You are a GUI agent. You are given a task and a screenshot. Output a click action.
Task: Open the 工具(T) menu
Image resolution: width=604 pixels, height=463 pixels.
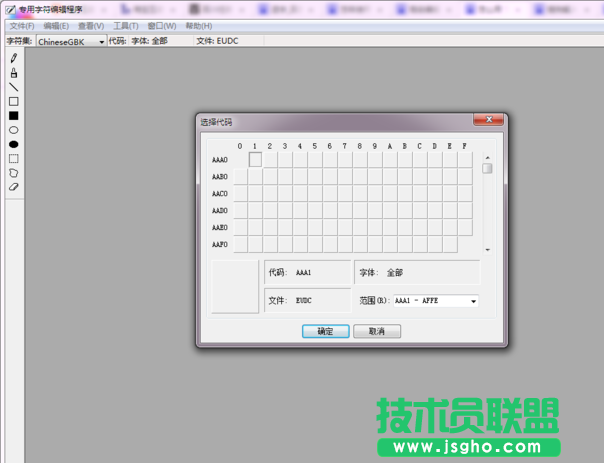tap(126, 26)
